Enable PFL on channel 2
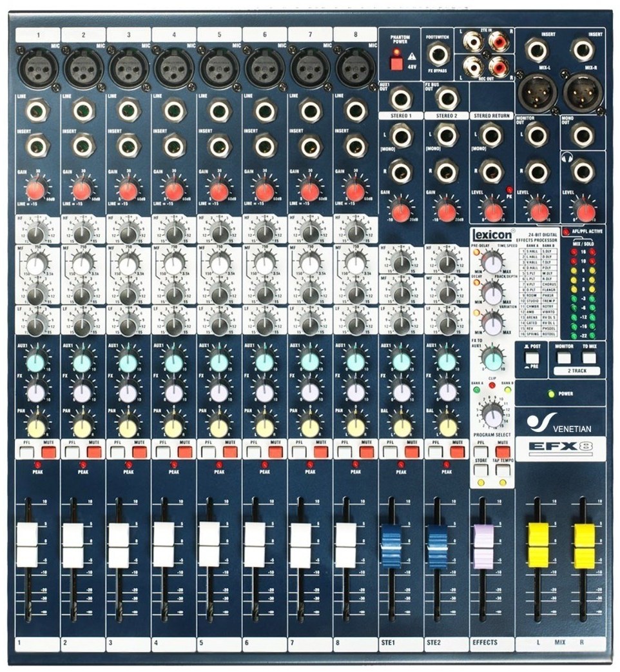The height and width of the screenshot is (672, 620). point(72,451)
